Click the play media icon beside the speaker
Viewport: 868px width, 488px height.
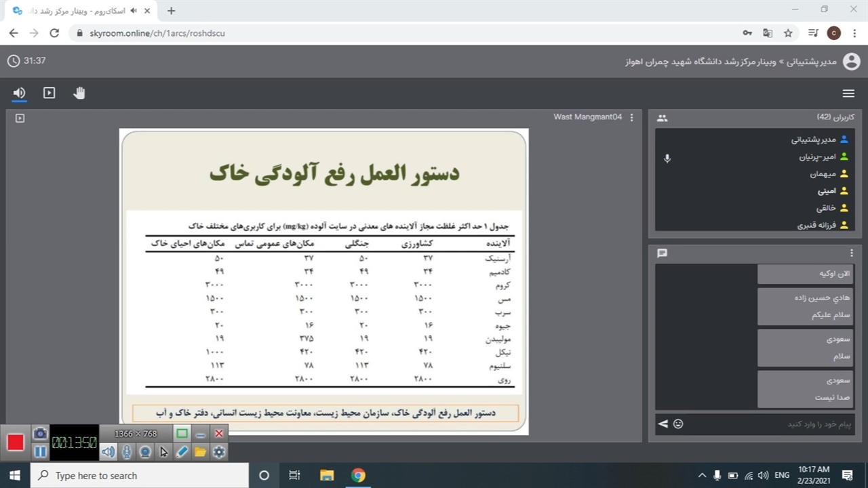49,93
